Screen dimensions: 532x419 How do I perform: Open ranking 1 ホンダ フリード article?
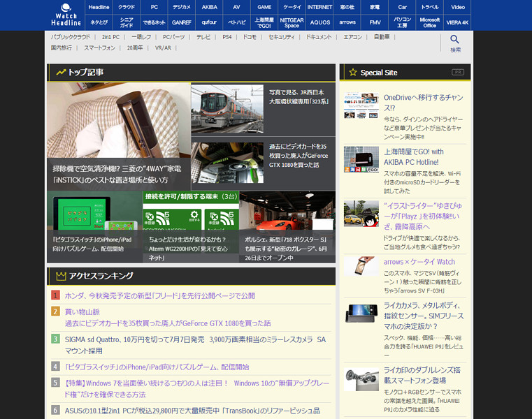(160, 295)
